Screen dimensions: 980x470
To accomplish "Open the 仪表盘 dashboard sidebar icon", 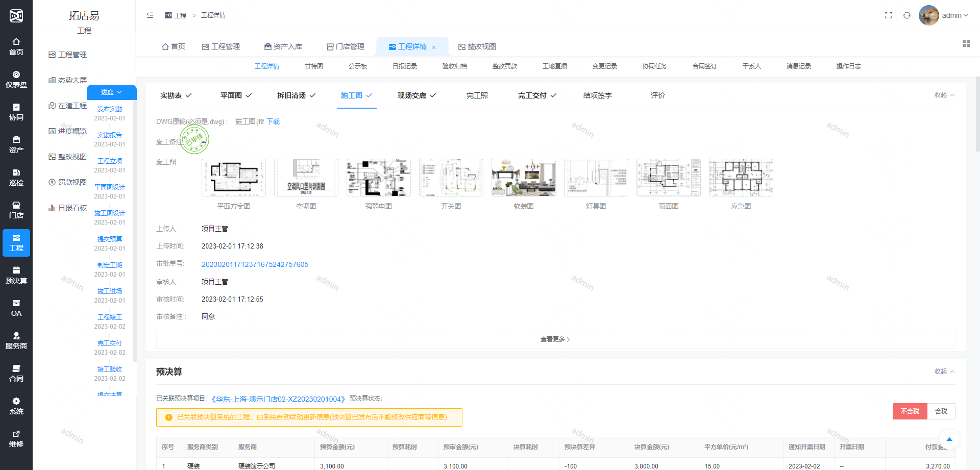I will pos(16,79).
